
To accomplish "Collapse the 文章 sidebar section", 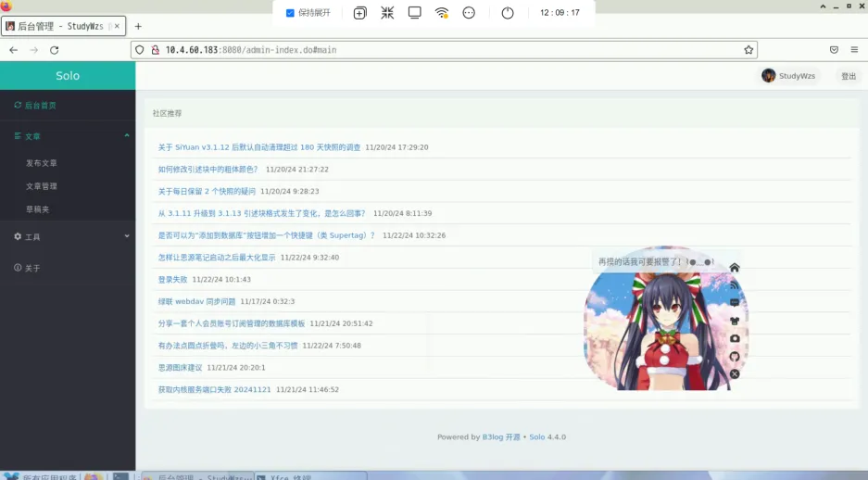I will [x=68, y=136].
